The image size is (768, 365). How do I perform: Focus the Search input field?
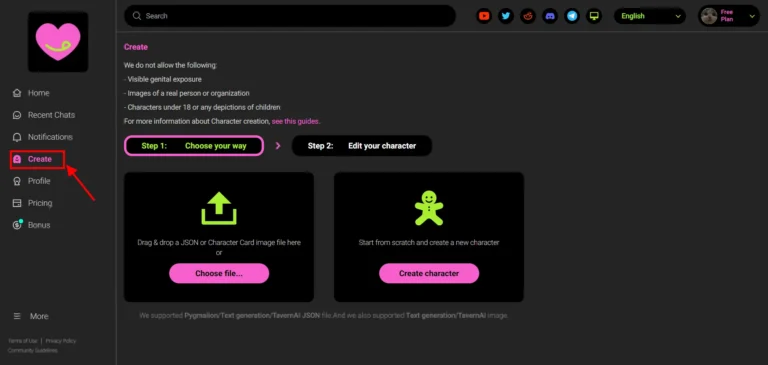290,16
